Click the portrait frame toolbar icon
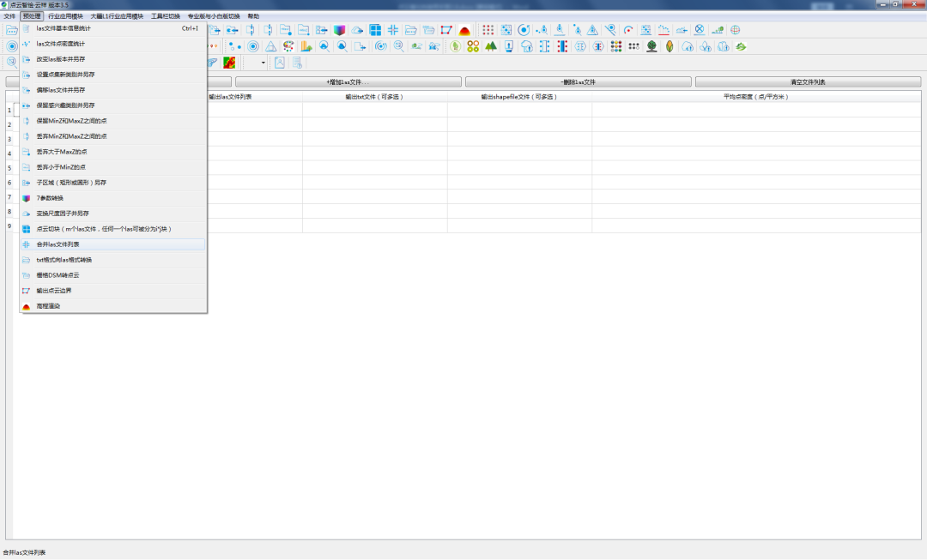The width and height of the screenshot is (927, 560). 280,63
